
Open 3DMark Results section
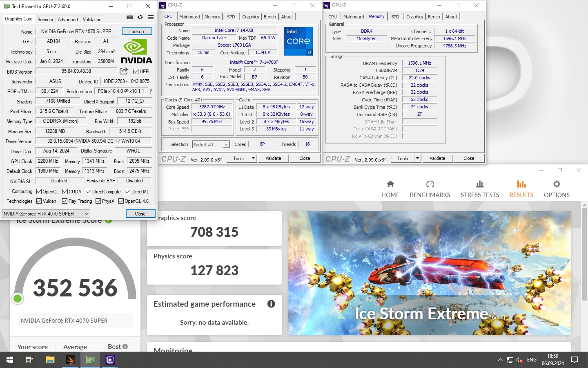point(521,189)
